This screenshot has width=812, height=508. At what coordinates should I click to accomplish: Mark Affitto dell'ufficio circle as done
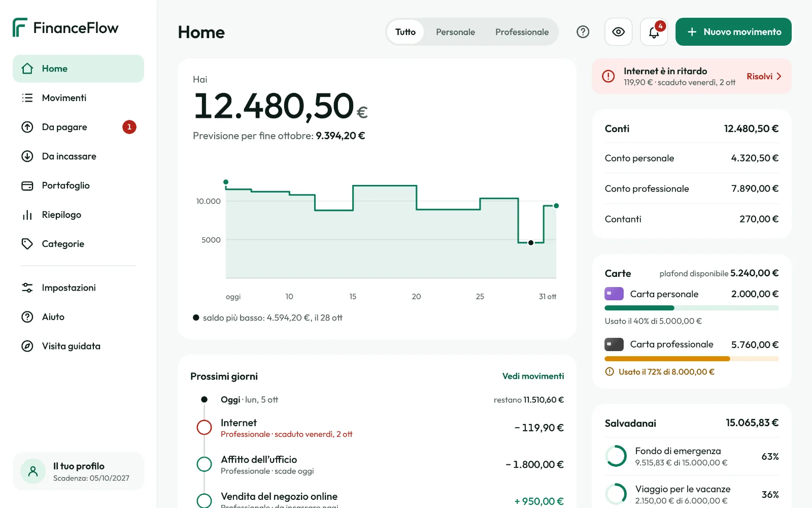pos(204,464)
